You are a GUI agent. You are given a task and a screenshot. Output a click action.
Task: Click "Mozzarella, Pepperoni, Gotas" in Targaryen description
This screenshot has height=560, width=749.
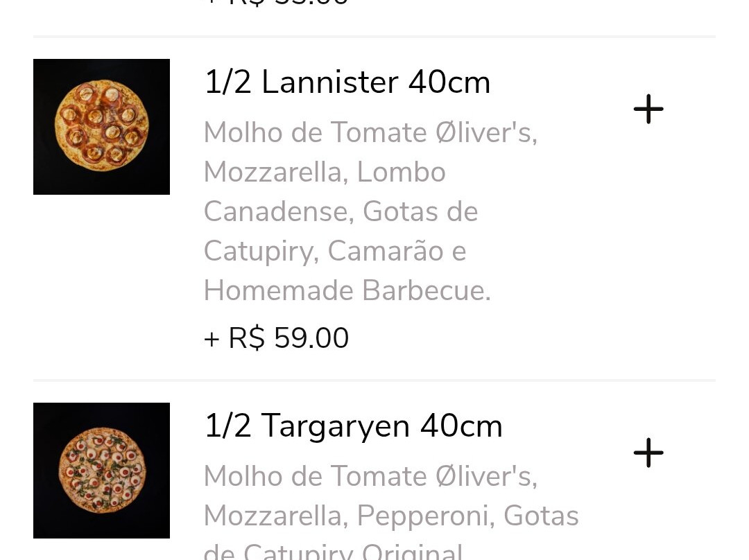pos(391,516)
